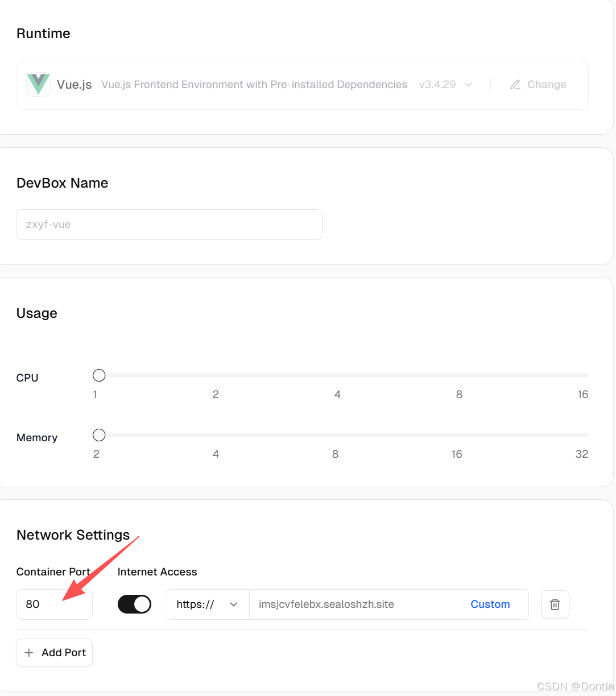Click the Change runtime button
Viewport: 616px width, 696px height.
(538, 85)
